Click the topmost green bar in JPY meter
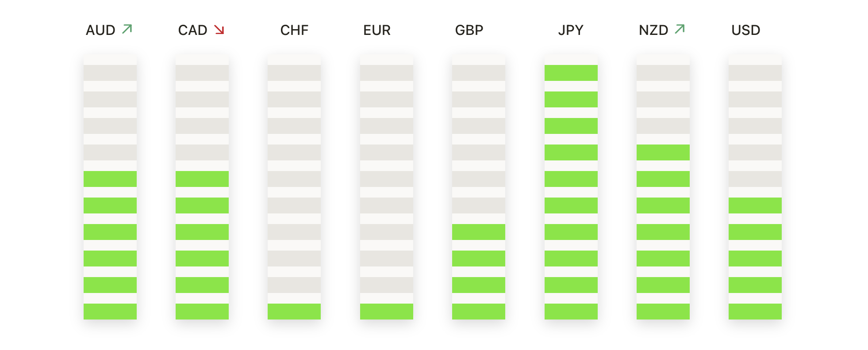 click(571, 73)
